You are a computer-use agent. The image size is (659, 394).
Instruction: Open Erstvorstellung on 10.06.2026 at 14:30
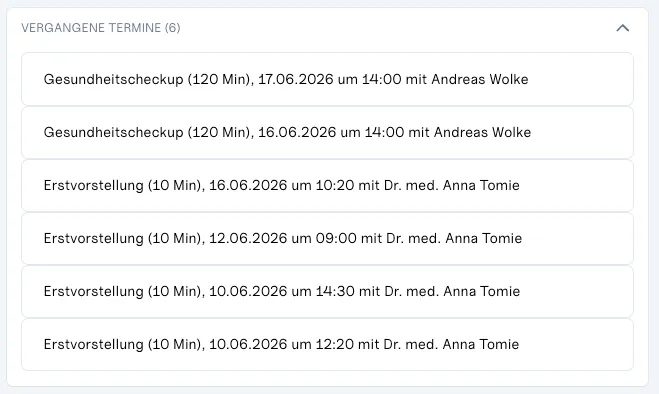(x=327, y=291)
